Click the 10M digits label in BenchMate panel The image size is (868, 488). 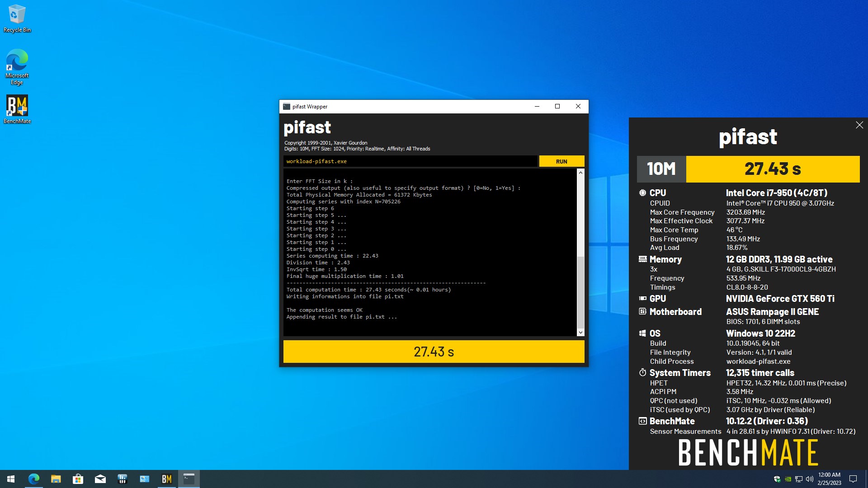click(x=661, y=169)
